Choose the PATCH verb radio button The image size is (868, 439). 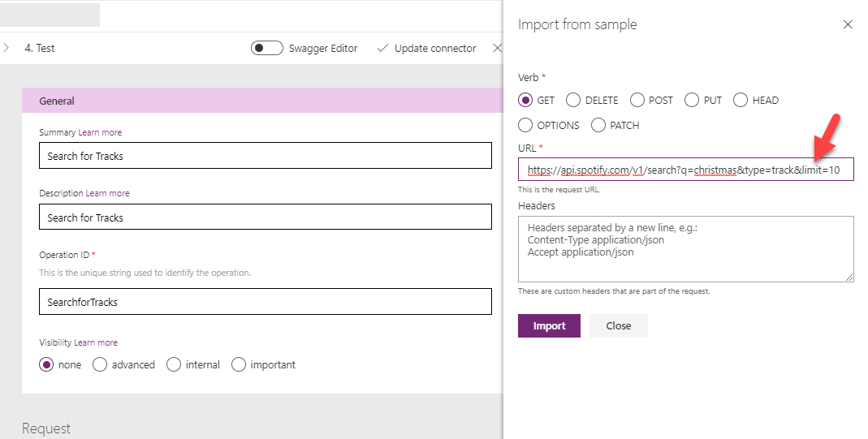[x=598, y=125]
